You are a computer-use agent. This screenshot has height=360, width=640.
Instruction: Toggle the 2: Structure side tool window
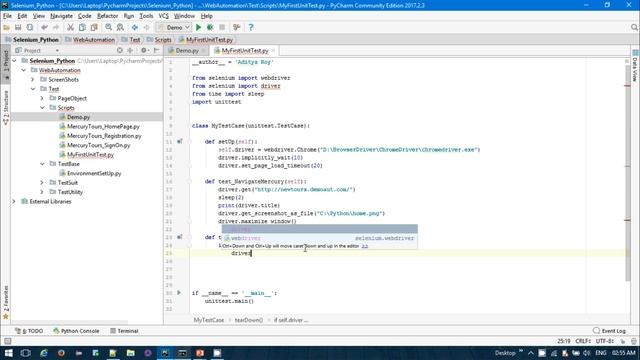click(x=5, y=107)
